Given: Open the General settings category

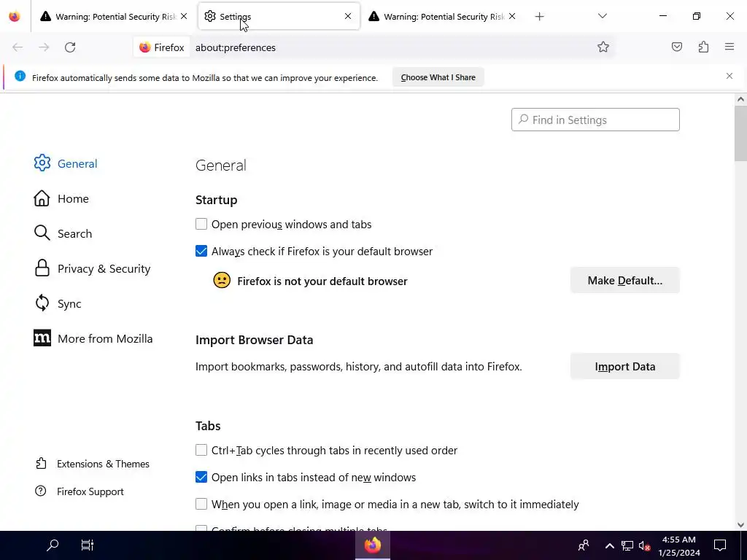Looking at the screenshot, I should pos(66,163).
